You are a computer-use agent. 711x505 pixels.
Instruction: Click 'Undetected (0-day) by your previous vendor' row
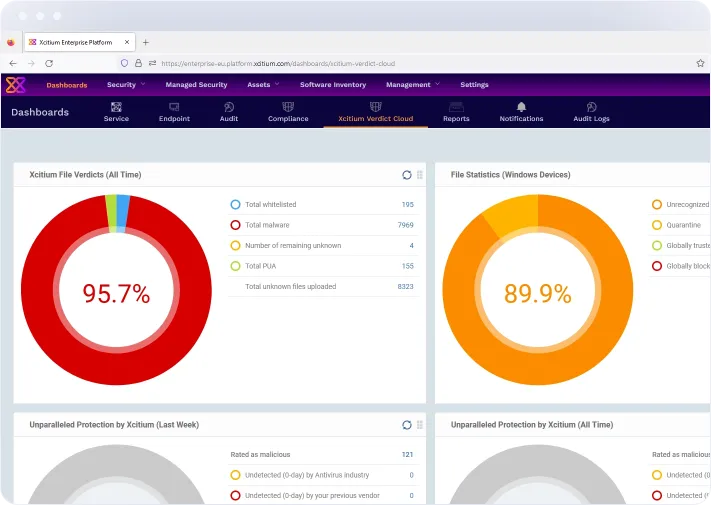point(323,495)
